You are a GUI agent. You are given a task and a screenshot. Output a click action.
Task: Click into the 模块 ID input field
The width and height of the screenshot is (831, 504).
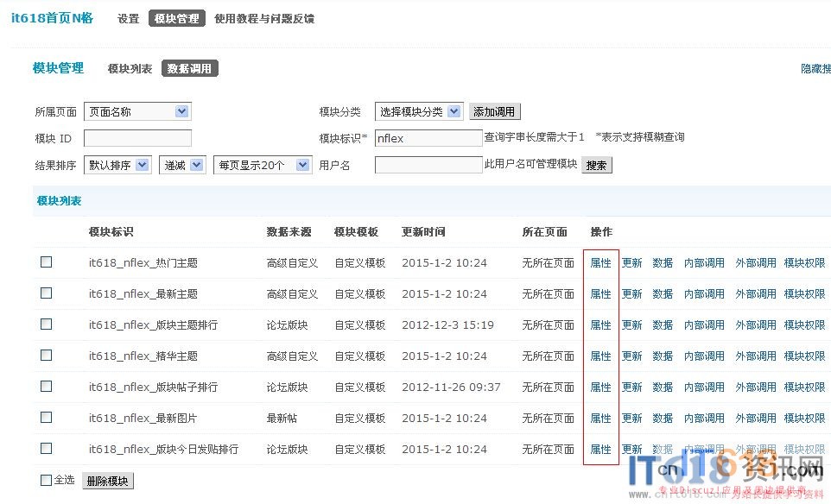[x=137, y=138]
